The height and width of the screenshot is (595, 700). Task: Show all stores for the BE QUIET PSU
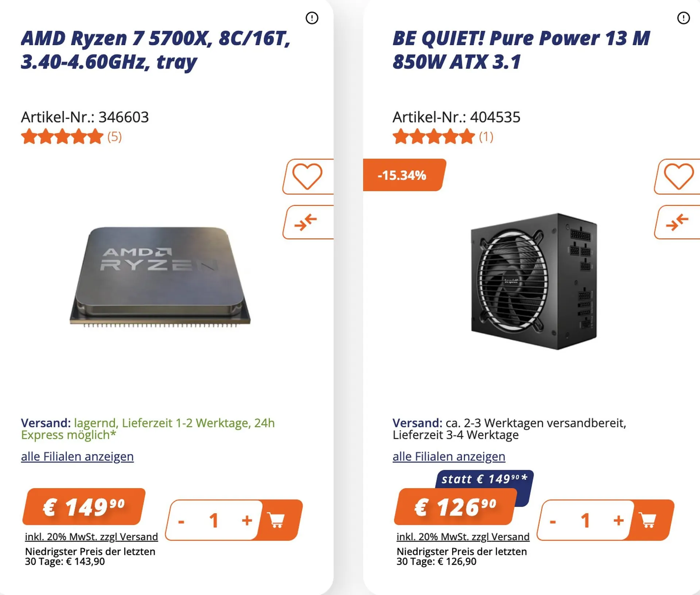(x=449, y=456)
